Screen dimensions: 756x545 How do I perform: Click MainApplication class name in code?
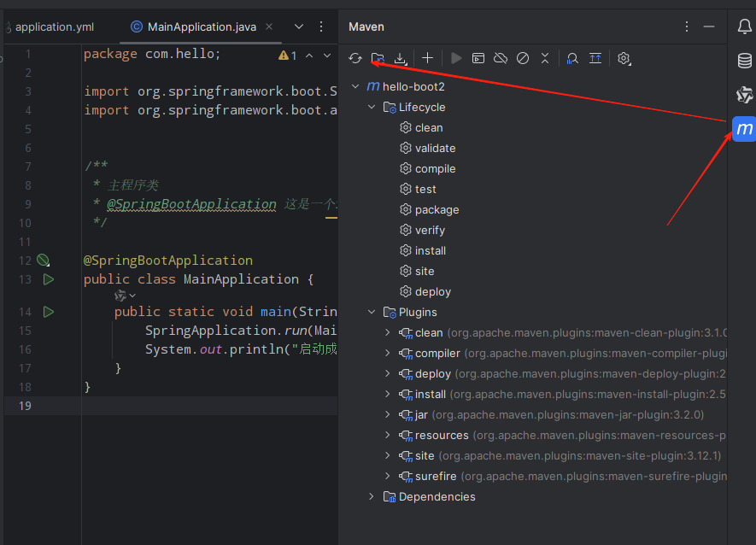click(241, 279)
